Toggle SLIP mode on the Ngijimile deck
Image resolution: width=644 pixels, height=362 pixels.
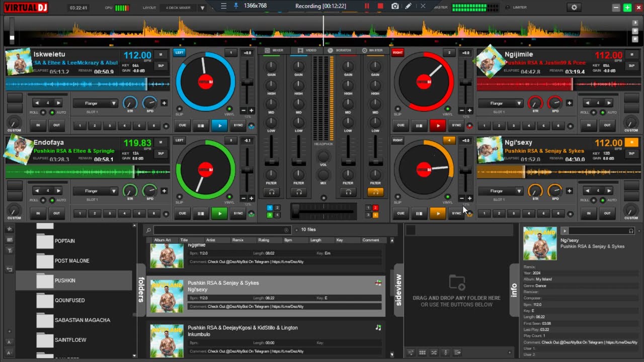coord(397,109)
